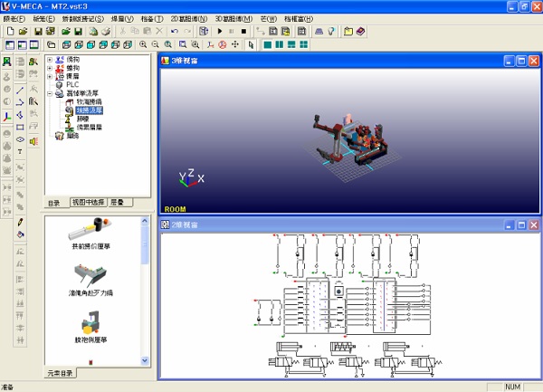The height and width of the screenshot is (392, 543).
Task: Open the (E) menu in menu bar
Action: [44, 19]
